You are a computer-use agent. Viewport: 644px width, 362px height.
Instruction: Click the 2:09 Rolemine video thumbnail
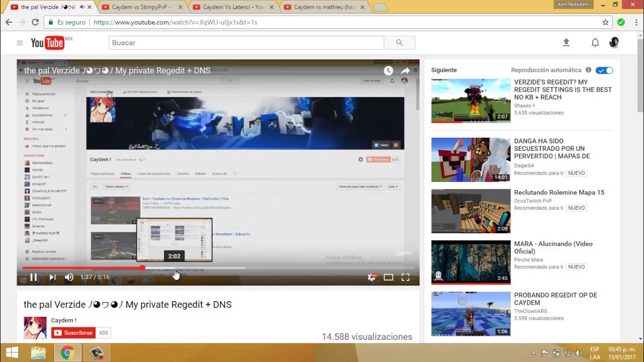471,211
